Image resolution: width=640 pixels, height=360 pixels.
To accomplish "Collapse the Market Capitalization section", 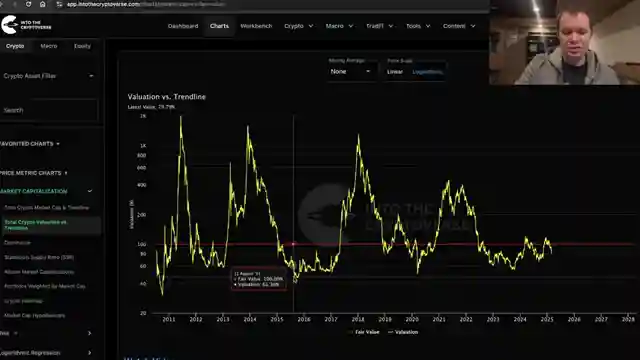I will (47, 191).
